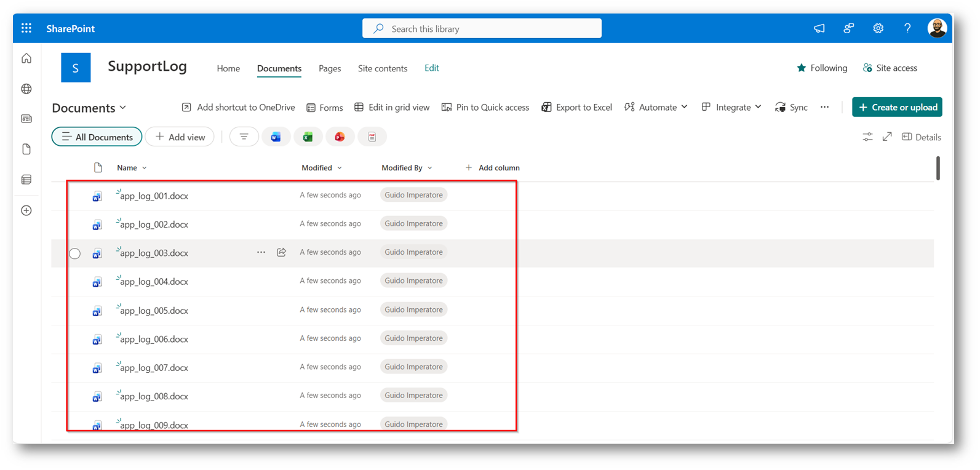
Task: Filter documents by Excel file type
Action: (308, 137)
